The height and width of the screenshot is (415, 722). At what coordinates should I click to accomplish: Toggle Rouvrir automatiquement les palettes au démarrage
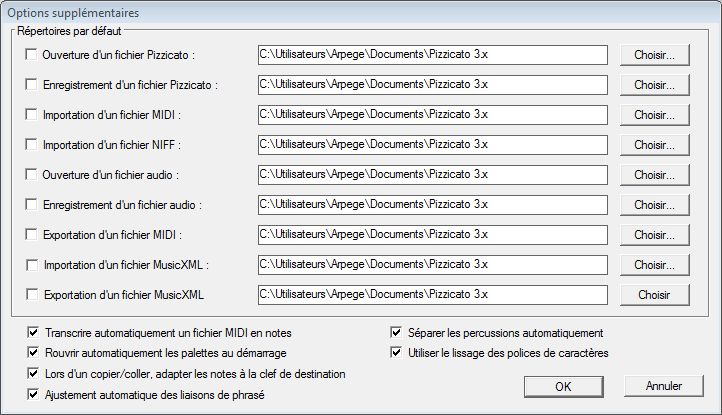(33, 352)
